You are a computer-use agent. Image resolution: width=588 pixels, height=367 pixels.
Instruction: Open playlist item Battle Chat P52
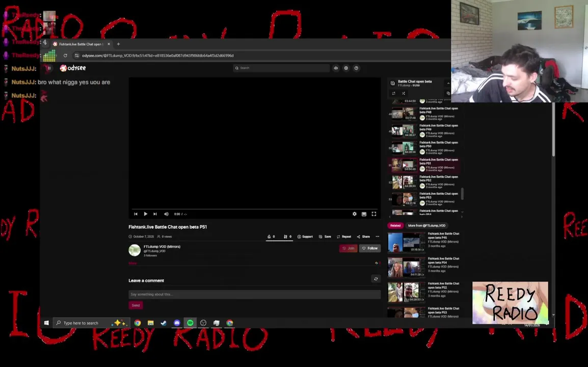pos(425,181)
